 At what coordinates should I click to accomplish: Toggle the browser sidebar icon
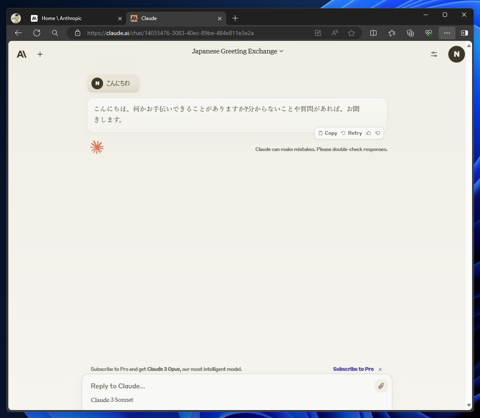[464, 33]
